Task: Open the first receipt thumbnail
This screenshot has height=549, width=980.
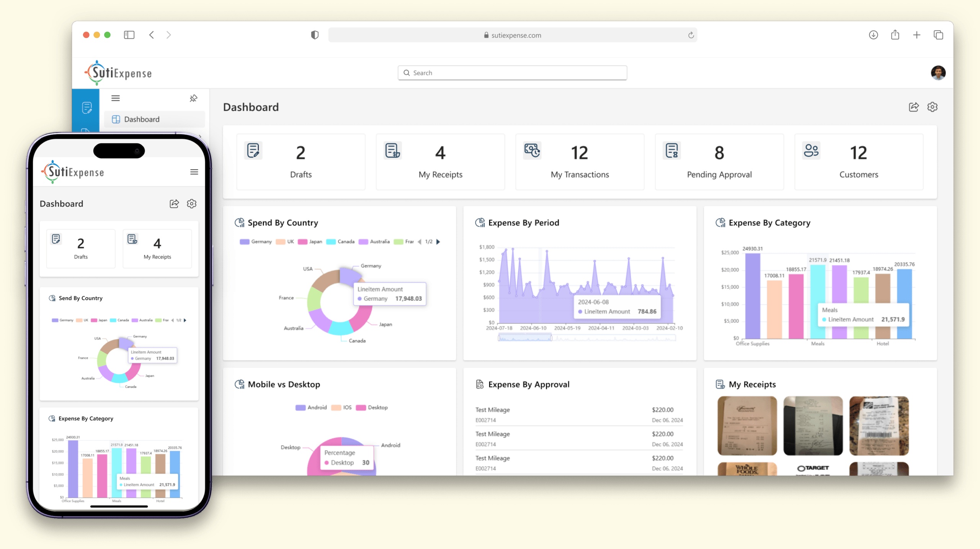Action: (x=747, y=426)
